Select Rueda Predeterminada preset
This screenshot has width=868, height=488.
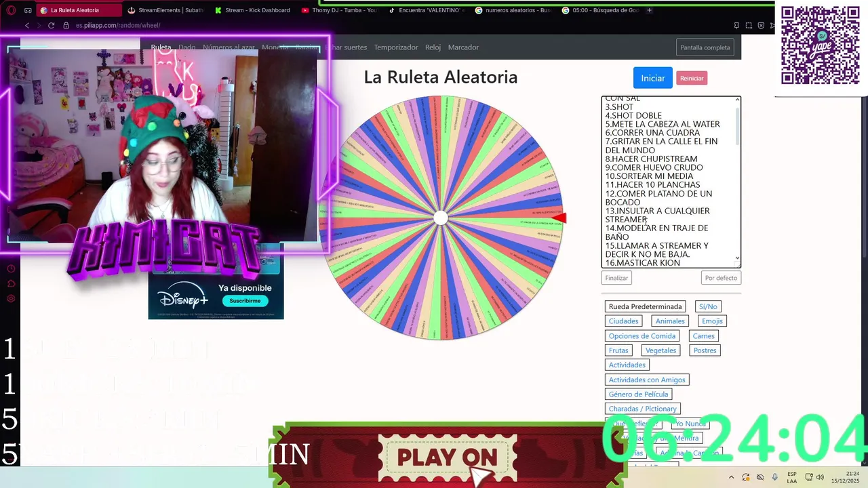coord(645,306)
